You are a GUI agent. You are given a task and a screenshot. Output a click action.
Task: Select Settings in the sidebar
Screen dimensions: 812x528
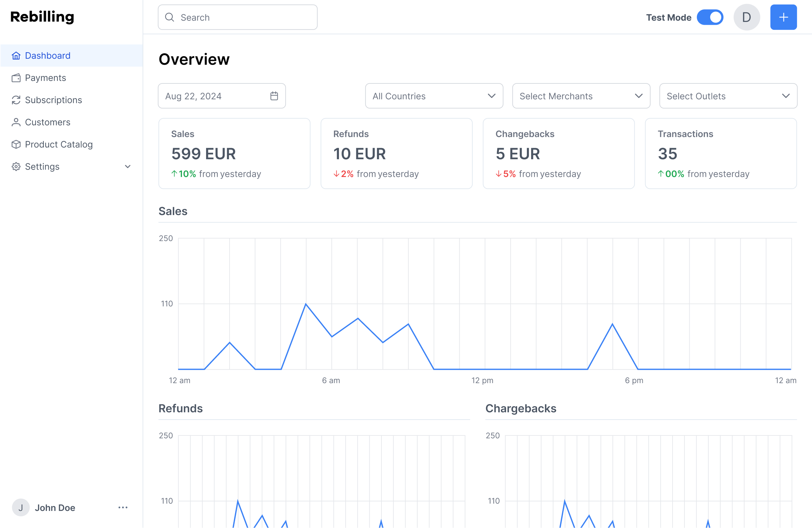(x=72, y=166)
